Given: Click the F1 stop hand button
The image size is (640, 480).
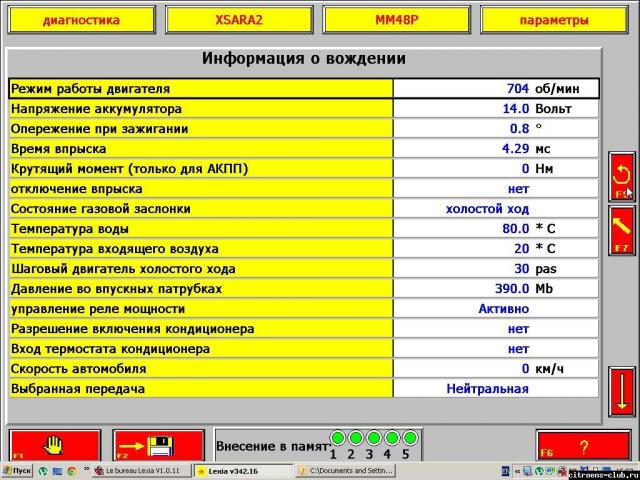Looking at the screenshot, I should click(x=55, y=446).
